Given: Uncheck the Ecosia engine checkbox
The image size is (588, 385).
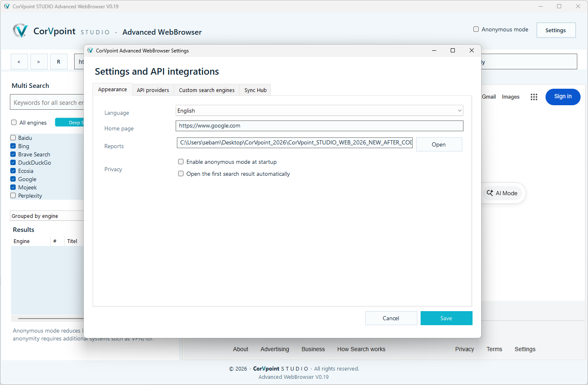Looking at the screenshot, I should [x=13, y=171].
